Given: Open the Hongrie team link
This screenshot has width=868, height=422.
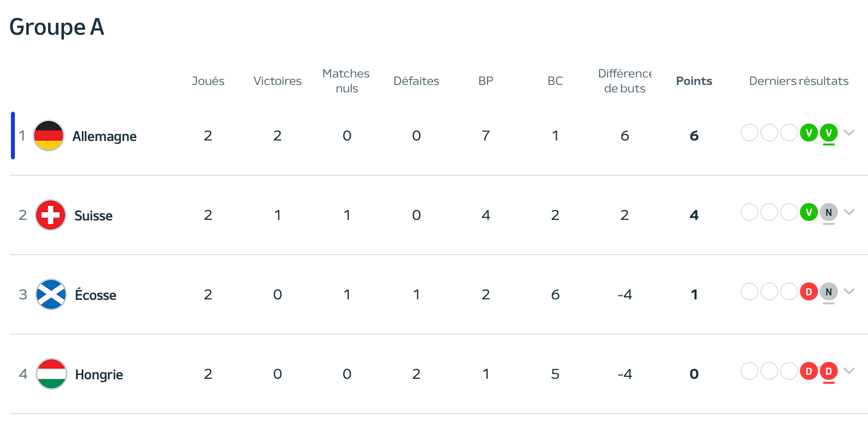Looking at the screenshot, I should pos(99,374).
